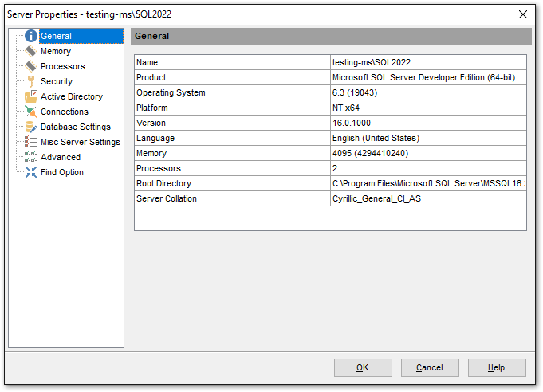Click the Advanced options icon
543x392 pixels.
click(31, 157)
